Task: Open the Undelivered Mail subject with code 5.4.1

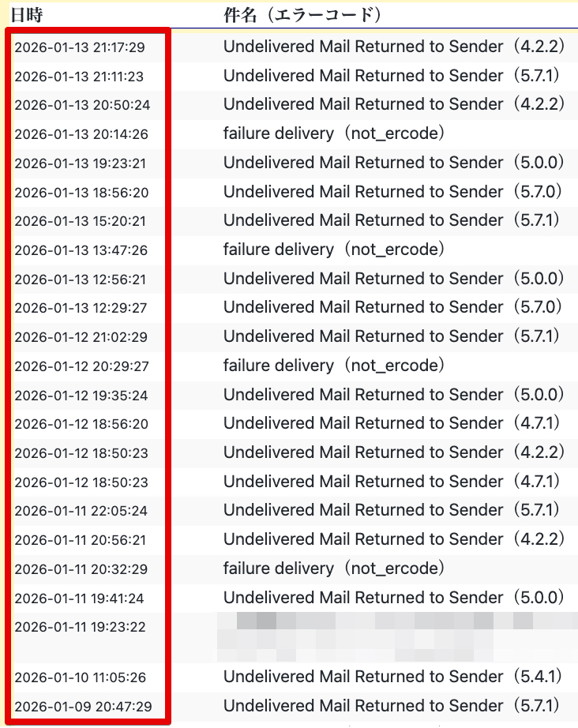Action: [394, 677]
